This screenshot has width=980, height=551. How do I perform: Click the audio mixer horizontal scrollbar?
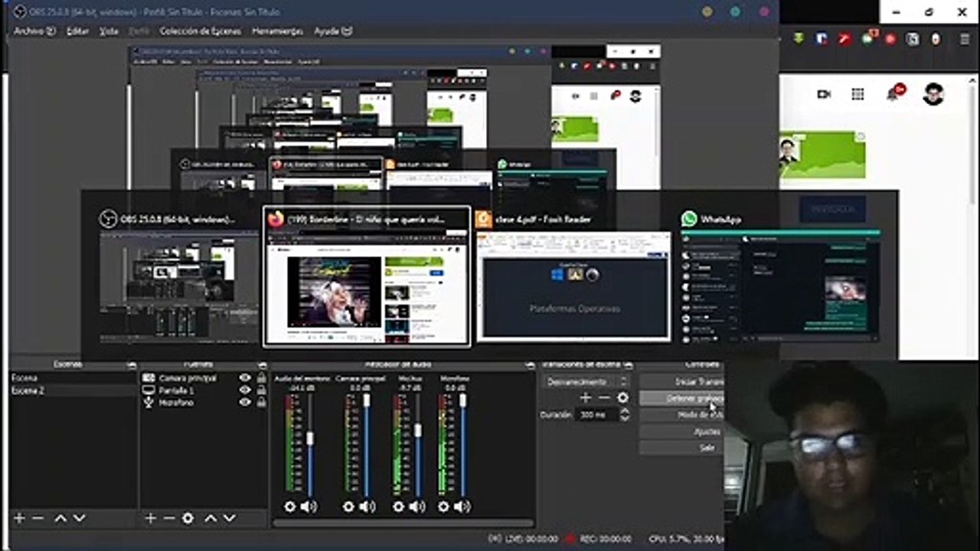403,523
